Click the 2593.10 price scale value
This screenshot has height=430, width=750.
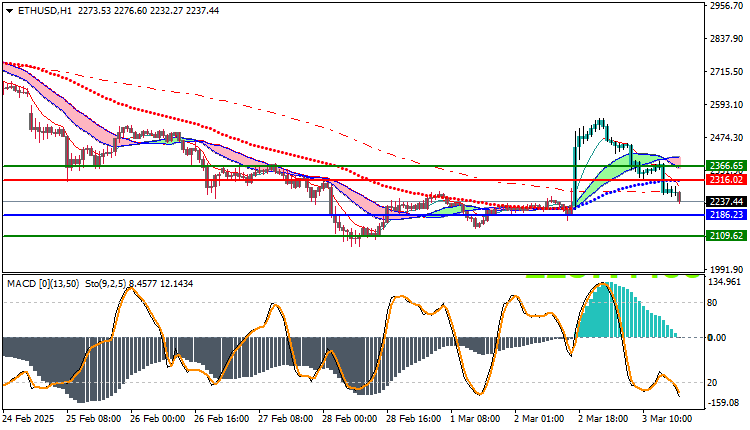(x=727, y=104)
